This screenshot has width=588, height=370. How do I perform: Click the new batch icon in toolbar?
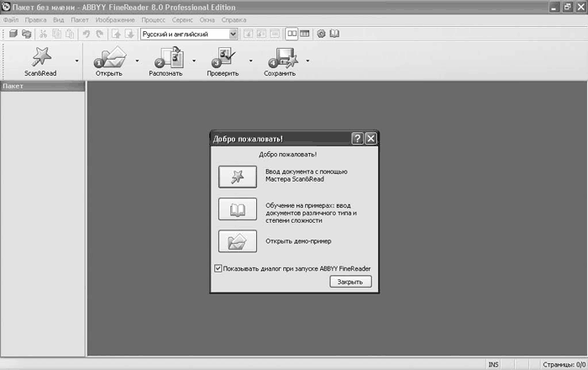[x=13, y=34]
